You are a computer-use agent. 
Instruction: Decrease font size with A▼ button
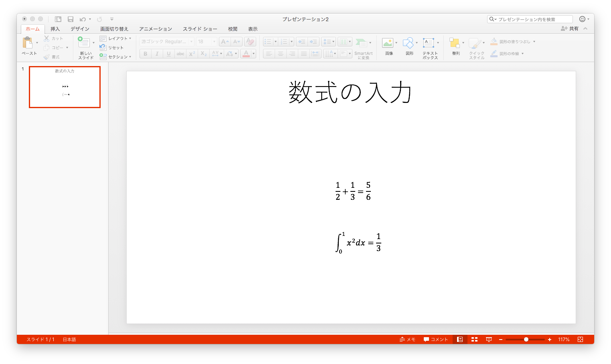237,42
